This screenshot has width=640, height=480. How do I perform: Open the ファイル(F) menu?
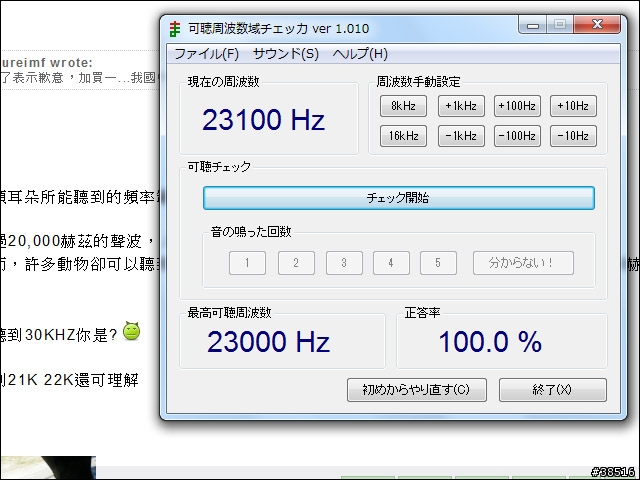207,54
